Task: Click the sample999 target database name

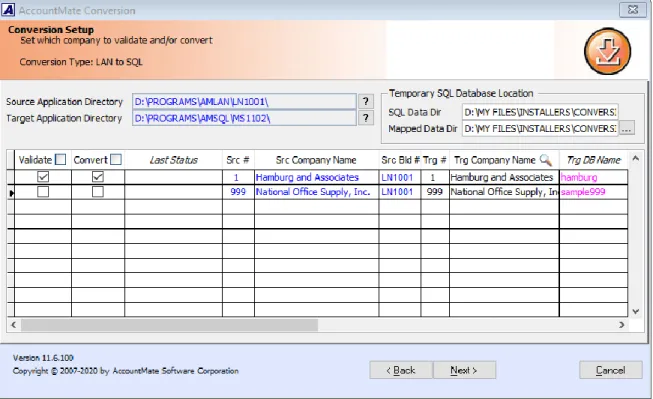Action: click(593, 192)
